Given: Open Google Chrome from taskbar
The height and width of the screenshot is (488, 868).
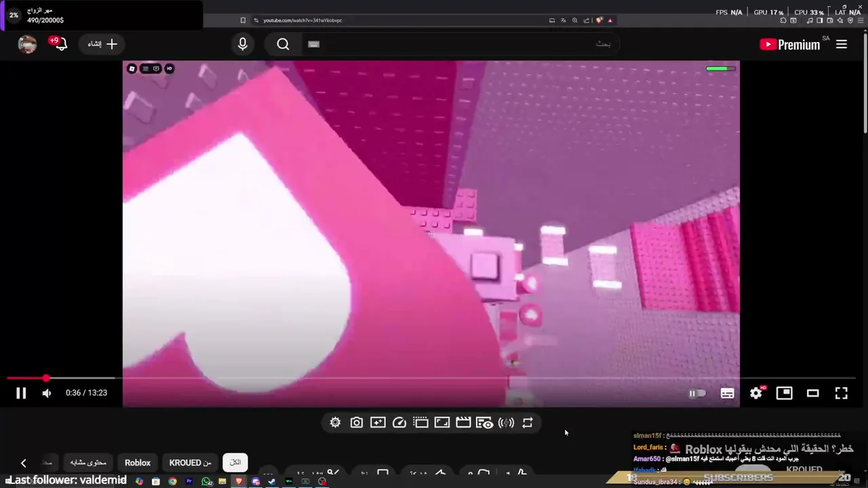Looking at the screenshot, I should tap(172, 481).
